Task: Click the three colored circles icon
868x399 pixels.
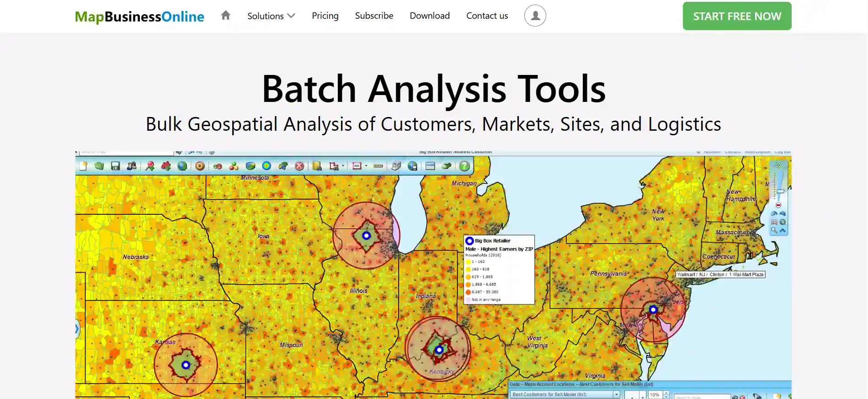Action: [234, 166]
